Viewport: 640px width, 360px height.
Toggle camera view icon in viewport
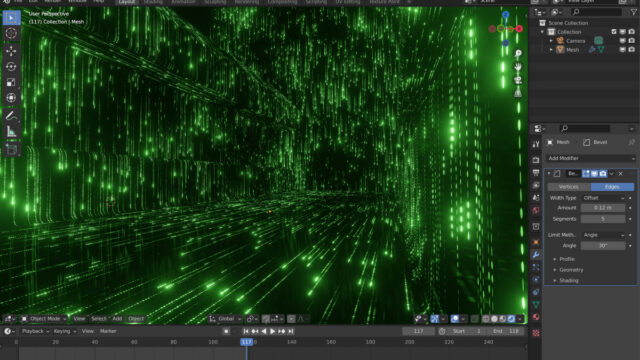click(x=518, y=80)
